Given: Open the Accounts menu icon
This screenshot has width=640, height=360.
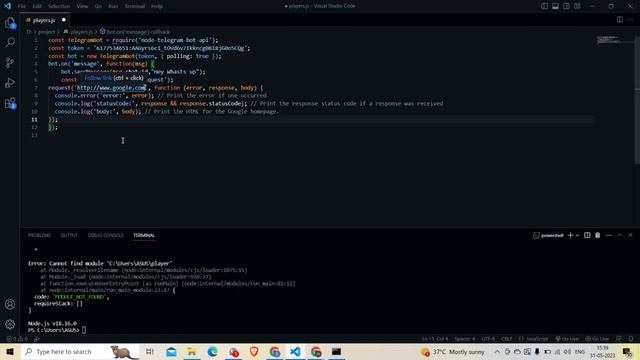Looking at the screenshot, I should (10, 304).
